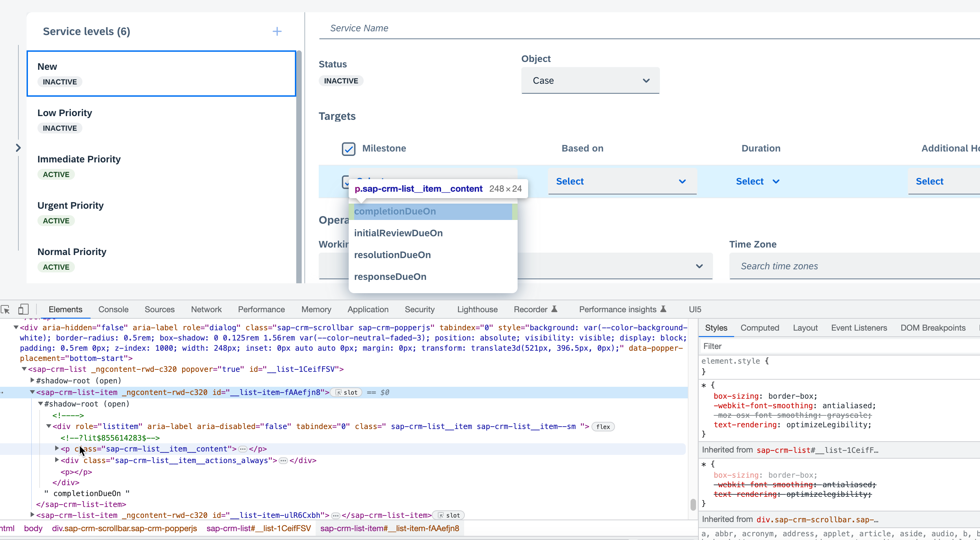Open the Network tab
The width and height of the screenshot is (980, 540).
[206, 309]
